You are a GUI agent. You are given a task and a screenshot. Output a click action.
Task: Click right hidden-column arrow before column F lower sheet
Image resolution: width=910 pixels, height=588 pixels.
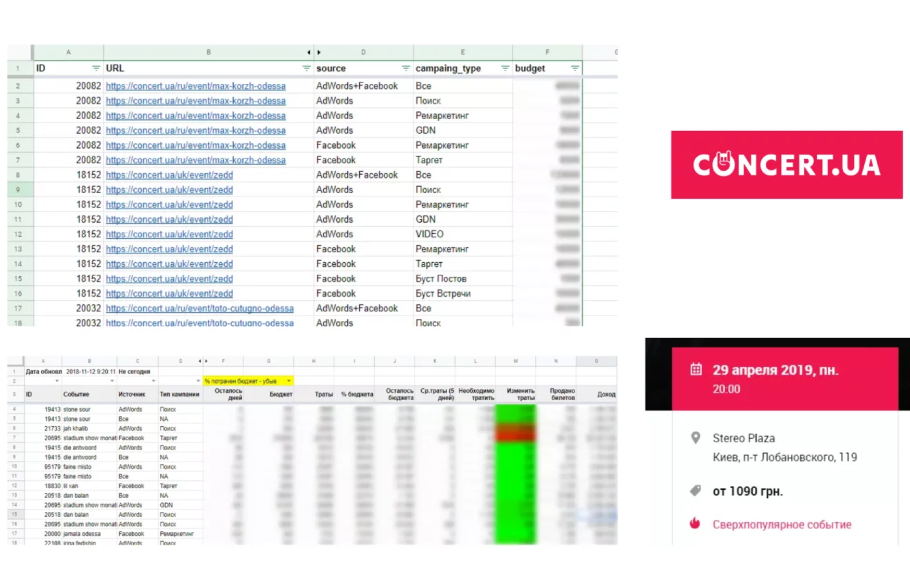point(207,361)
